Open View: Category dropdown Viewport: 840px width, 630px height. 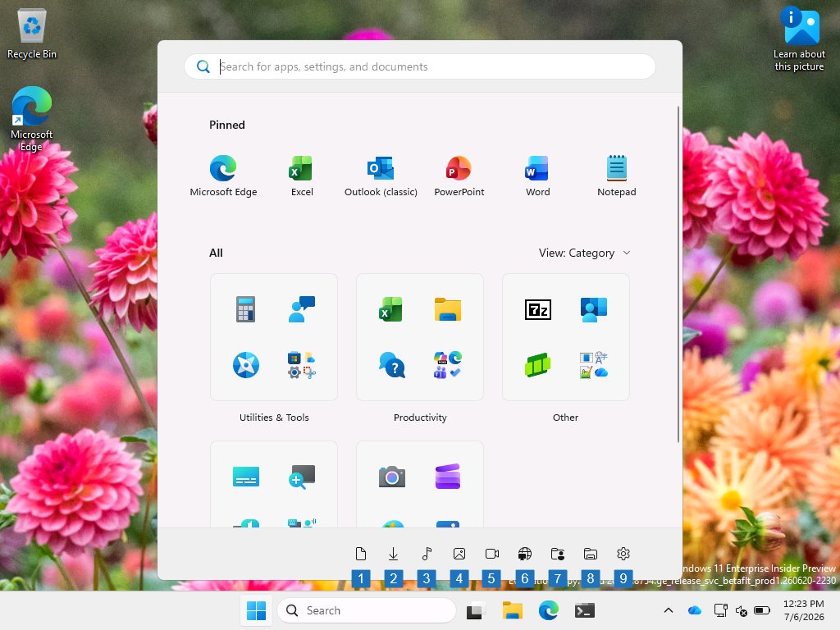click(x=584, y=253)
